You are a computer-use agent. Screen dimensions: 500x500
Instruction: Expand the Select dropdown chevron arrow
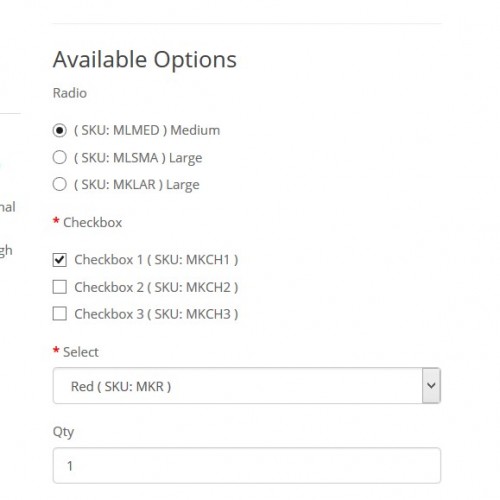[431, 386]
